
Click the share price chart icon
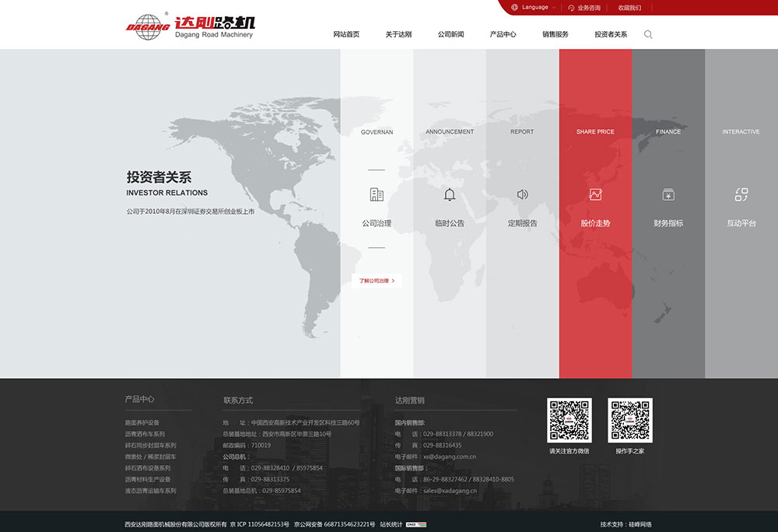point(595,194)
